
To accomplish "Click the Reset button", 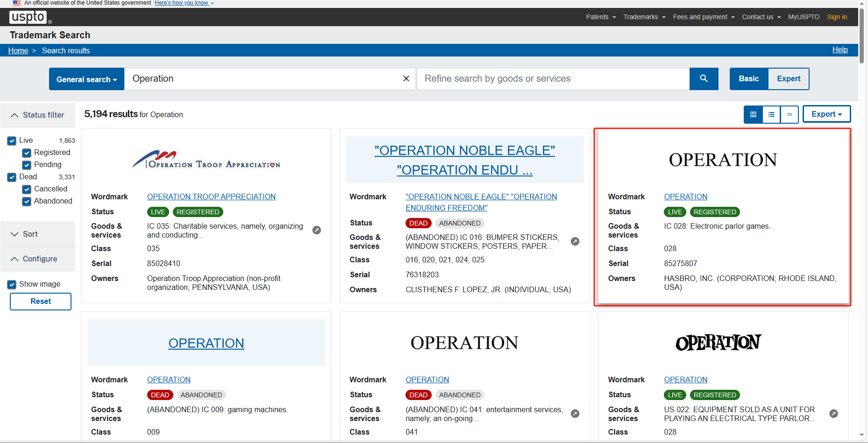I will [x=41, y=302].
